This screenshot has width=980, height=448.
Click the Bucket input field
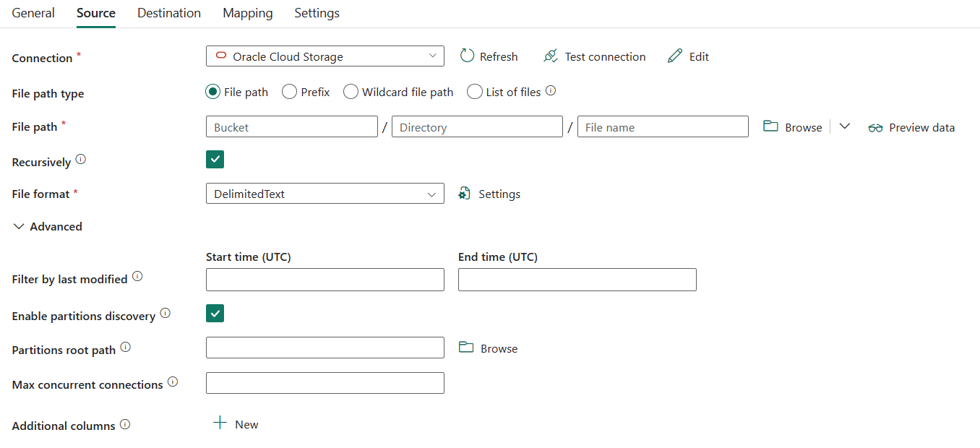click(x=292, y=126)
